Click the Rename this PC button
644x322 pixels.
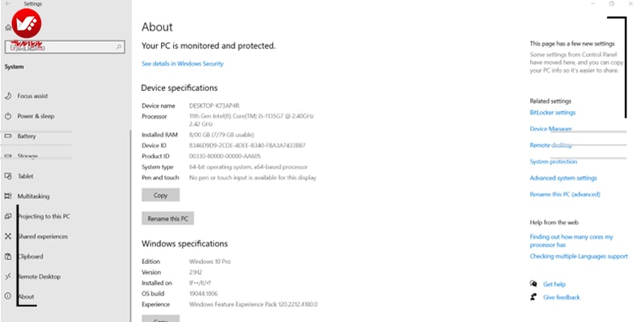[x=167, y=218]
